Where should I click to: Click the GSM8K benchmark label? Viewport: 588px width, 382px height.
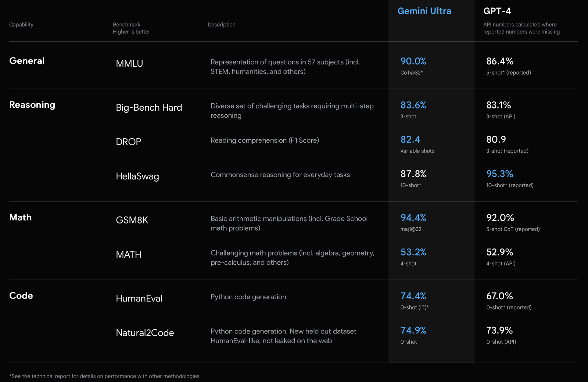(132, 220)
